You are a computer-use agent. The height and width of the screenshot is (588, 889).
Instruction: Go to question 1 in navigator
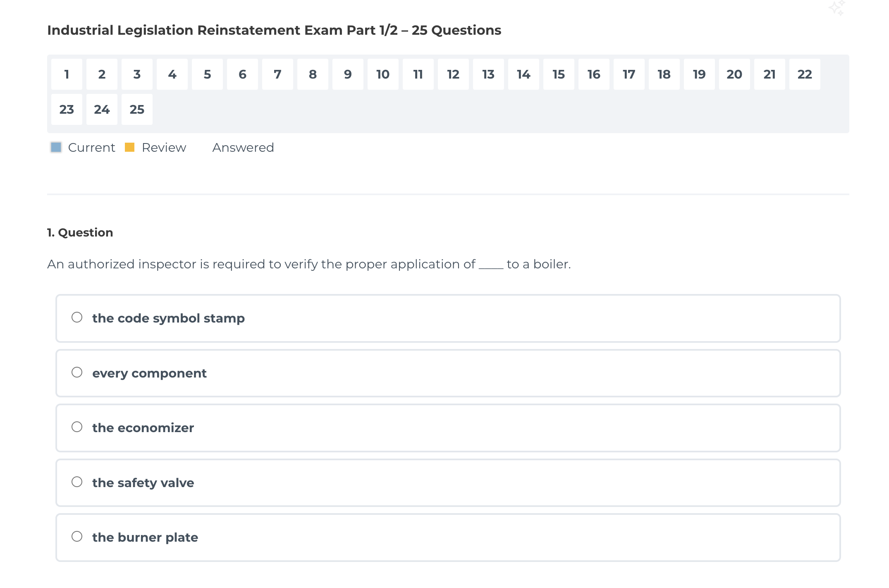click(x=67, y=74)
